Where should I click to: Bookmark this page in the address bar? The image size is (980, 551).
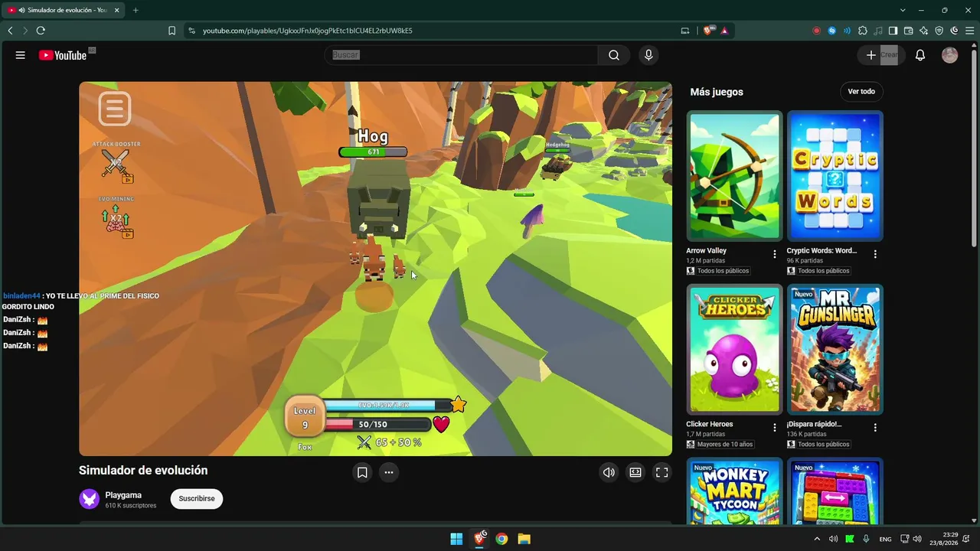[x=171, y=31]
